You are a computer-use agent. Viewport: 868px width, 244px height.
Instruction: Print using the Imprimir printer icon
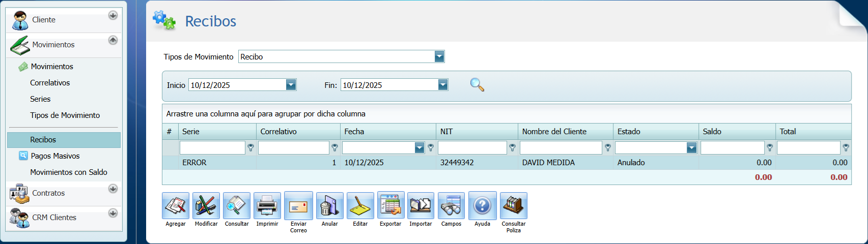coord(267,206)
